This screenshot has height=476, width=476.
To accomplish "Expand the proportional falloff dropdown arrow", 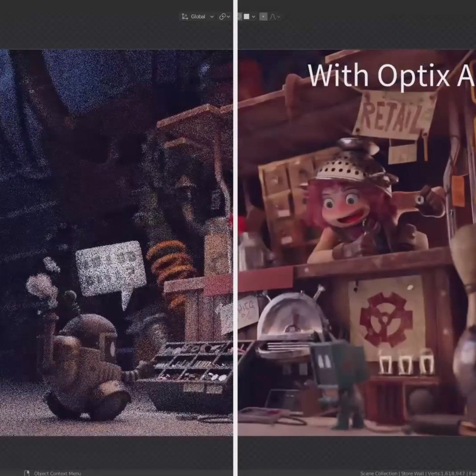I will click(x=279, y=17).
